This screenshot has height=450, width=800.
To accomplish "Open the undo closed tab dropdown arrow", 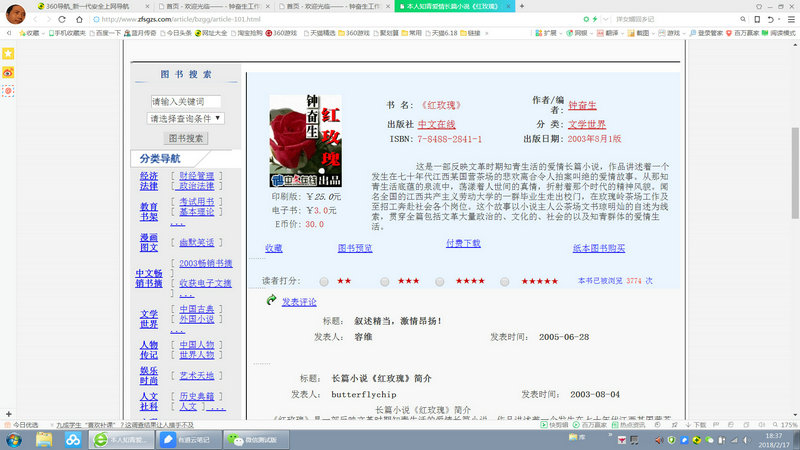I will [x=779, y=19].
